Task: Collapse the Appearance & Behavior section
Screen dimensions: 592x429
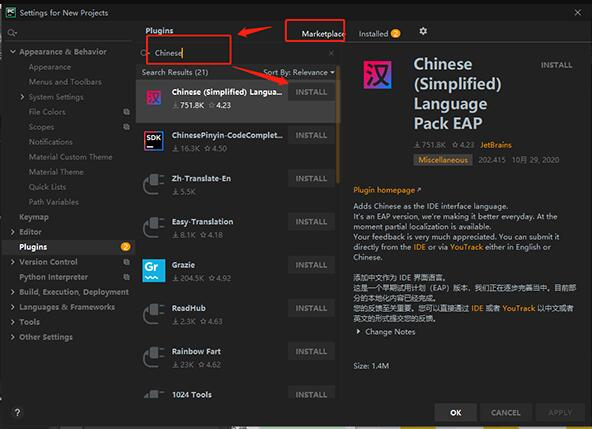Action: coord(13,51)
